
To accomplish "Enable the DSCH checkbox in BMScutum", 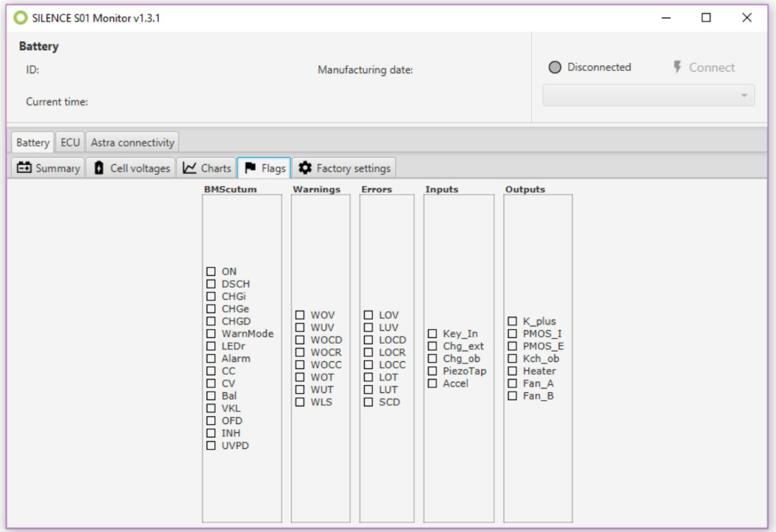I will [x=211, y=284].
